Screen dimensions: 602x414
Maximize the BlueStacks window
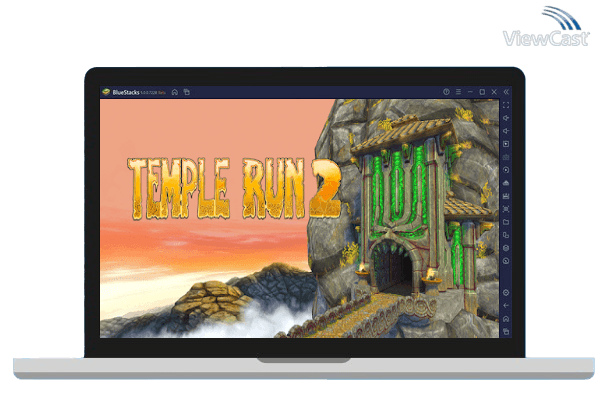tap(482, 92)
